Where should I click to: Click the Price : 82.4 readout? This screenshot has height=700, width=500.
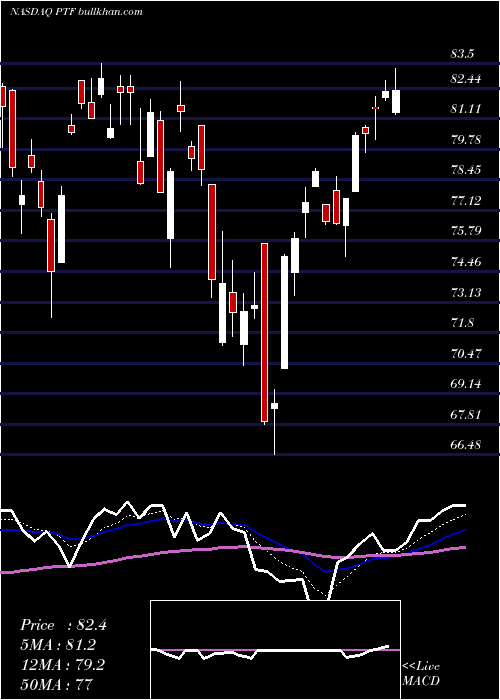63,625
